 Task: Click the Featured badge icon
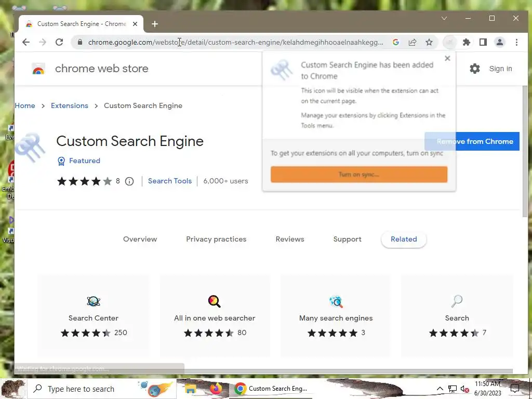61,161
